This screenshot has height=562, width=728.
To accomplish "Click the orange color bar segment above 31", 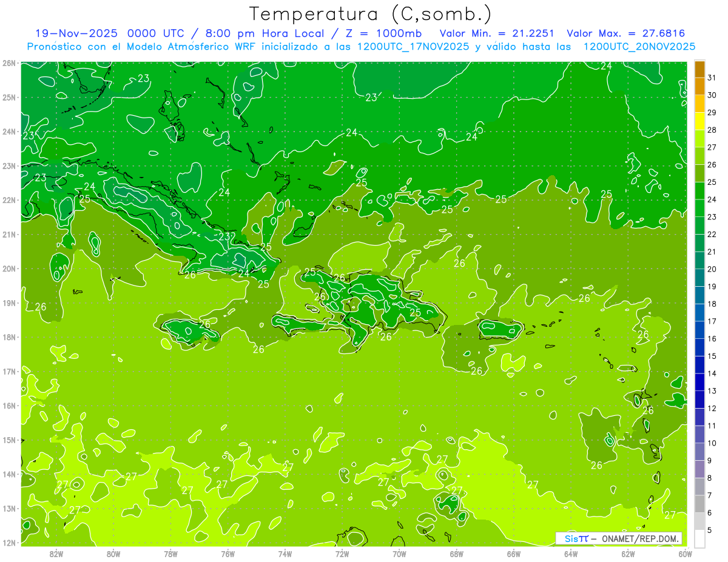I will pyautogui.click(x=699, y=69).
